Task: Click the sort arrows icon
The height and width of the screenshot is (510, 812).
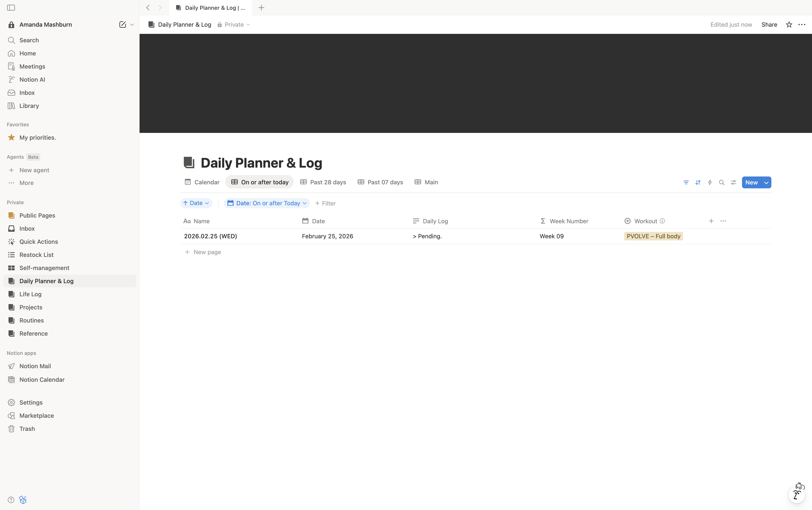Action: (698, 182)
